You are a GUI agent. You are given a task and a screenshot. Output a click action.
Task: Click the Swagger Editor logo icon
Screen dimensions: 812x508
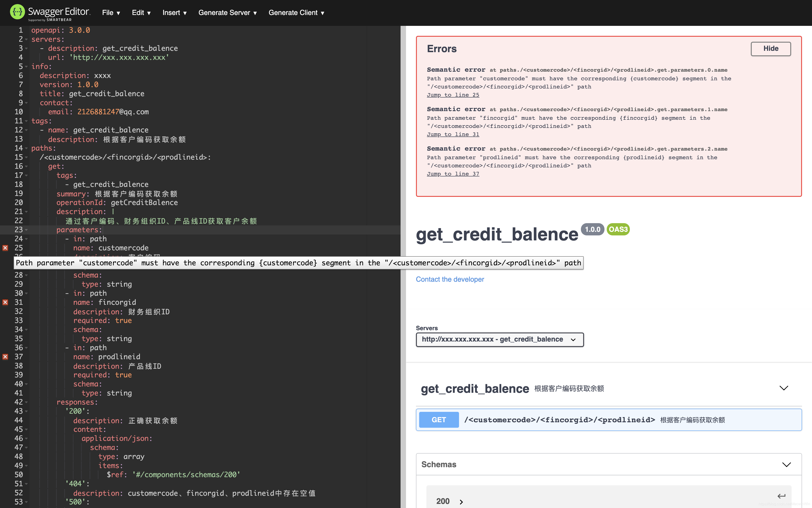[17, 12]
